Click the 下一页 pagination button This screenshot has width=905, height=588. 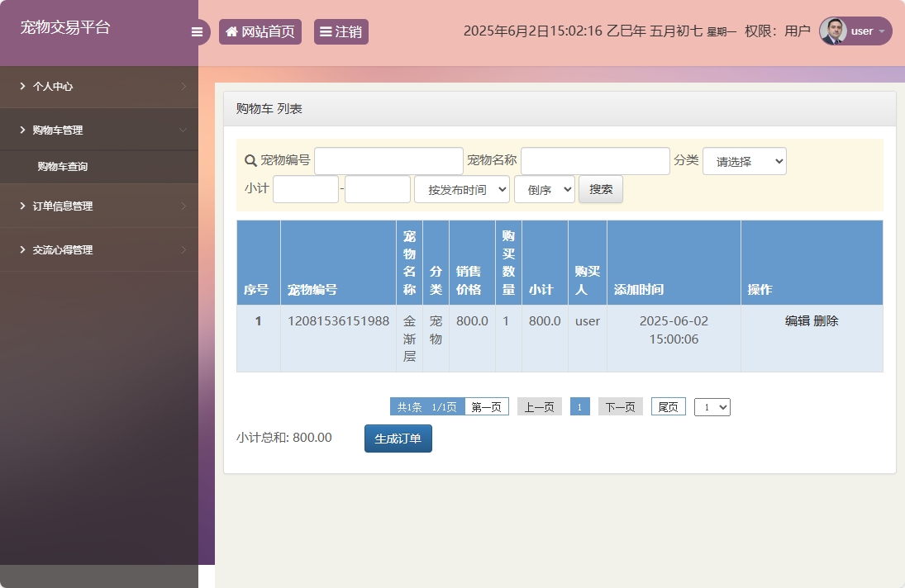click(620, 406)
